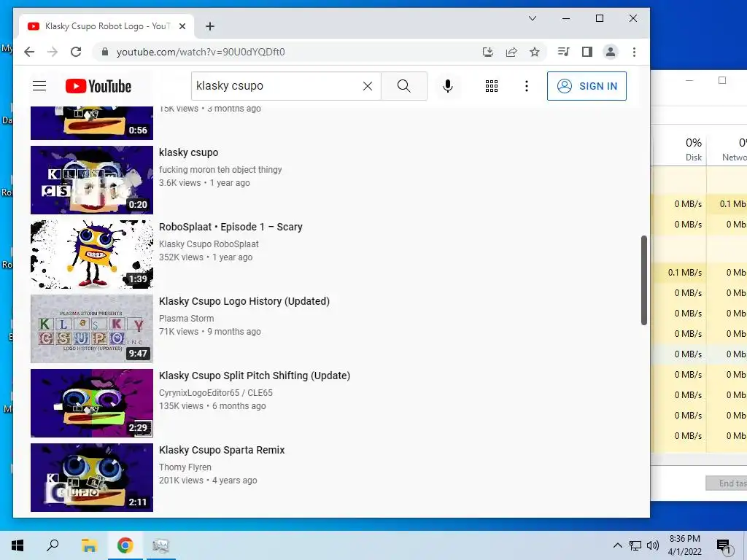Close the Klasky Csupo Robot Logo tab
The height and width of the screenshot is (560, 747).
[182, 26]
